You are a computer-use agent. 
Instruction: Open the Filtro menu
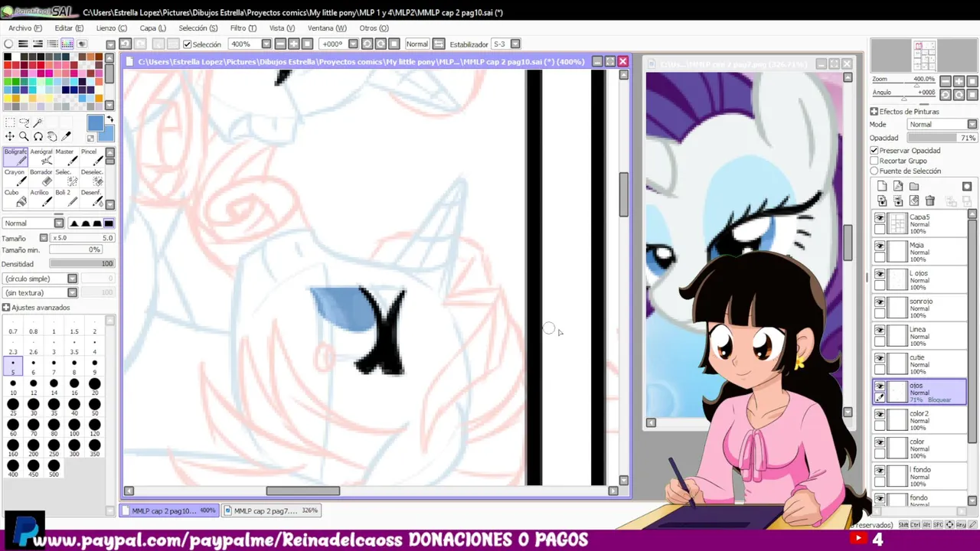click(243, 28)
